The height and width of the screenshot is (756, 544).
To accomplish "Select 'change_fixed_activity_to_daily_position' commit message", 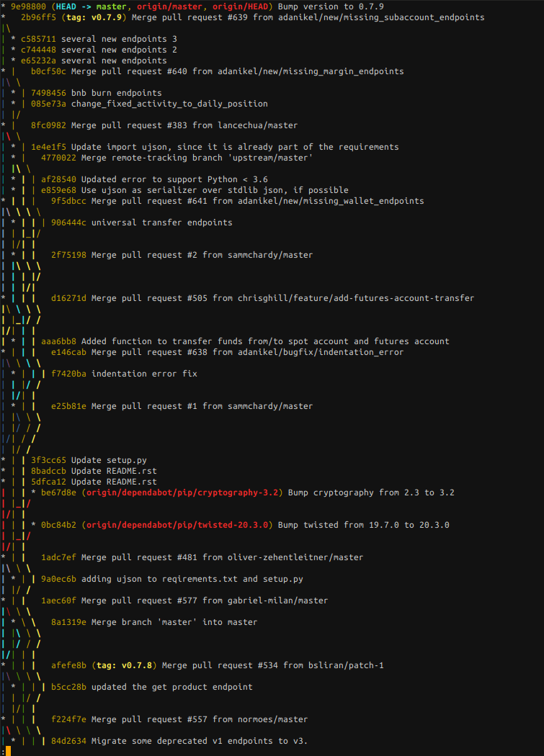I will tap(169, 104).
